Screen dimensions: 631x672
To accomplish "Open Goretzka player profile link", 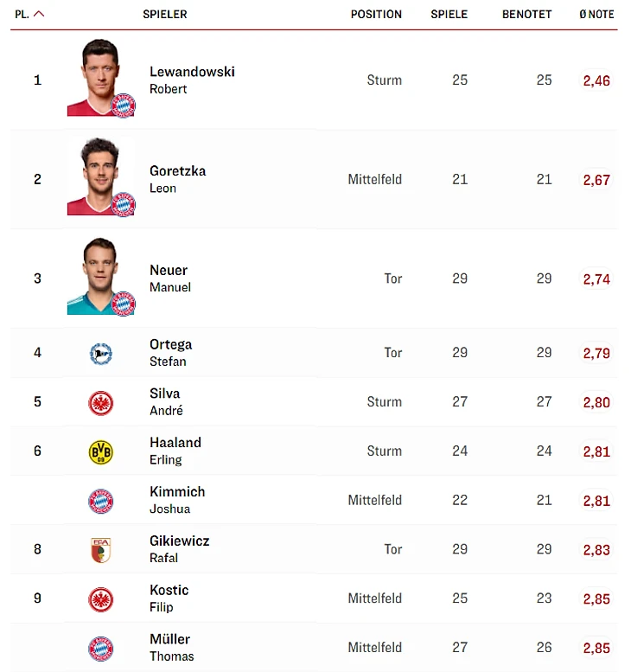I will click(x=177, y=171).
